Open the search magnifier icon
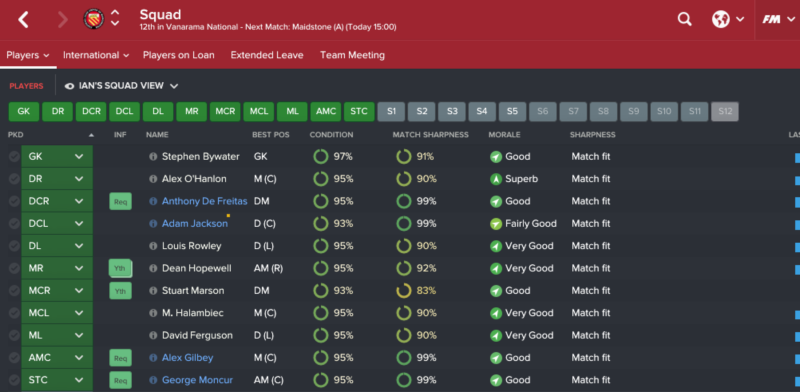Screen dimensions: 800x392 click(x=684, y=20)
